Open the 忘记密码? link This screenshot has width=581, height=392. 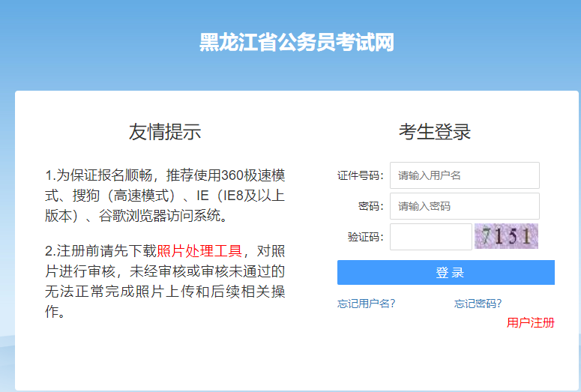[478, 304]
